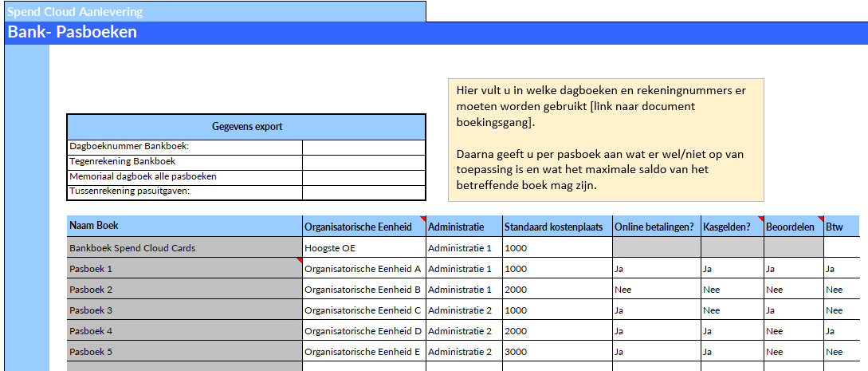Select the Standaard kostenplaats header cell
The image size is (868, 371).
click(556, 227)
